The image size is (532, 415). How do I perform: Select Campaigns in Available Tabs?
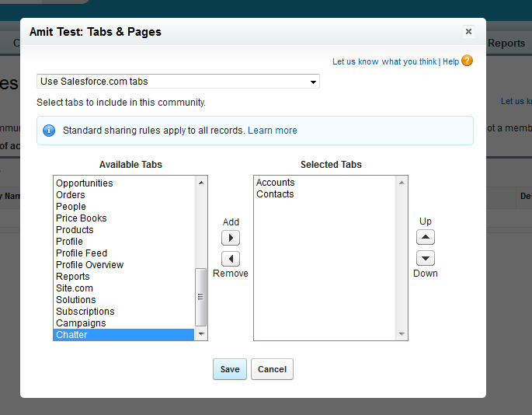click(123, 323)
